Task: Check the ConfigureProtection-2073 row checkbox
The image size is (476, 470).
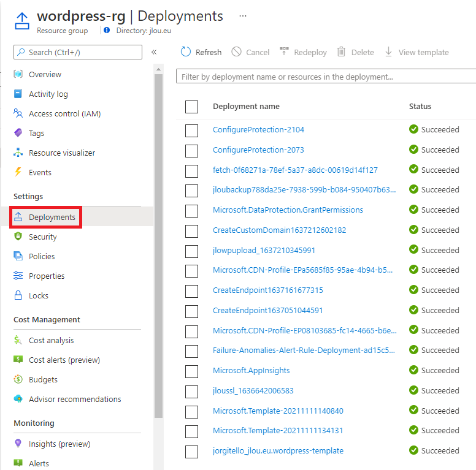Action: coord(191,151)
